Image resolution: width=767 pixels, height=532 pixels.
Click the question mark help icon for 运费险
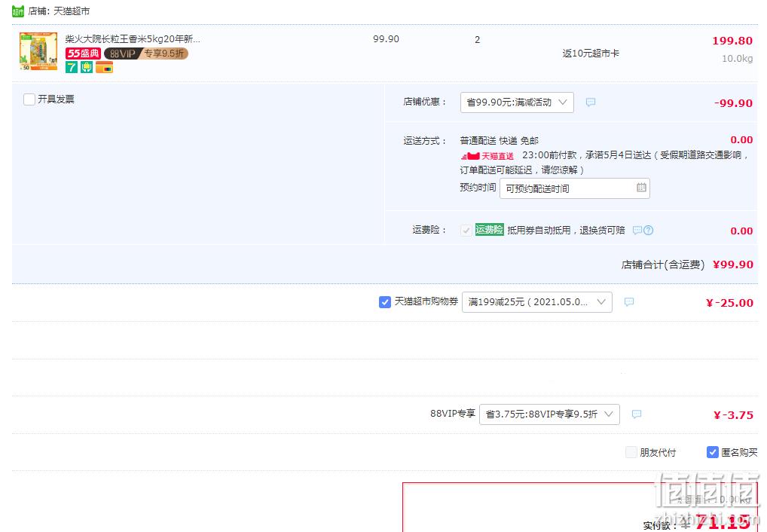[648, 230]
